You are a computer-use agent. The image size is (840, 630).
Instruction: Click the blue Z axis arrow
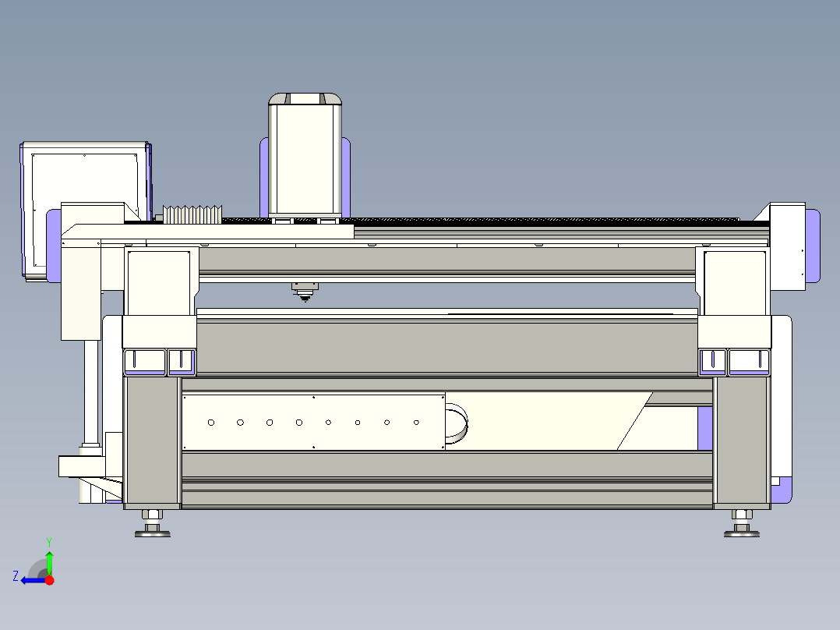pos(31,580)
